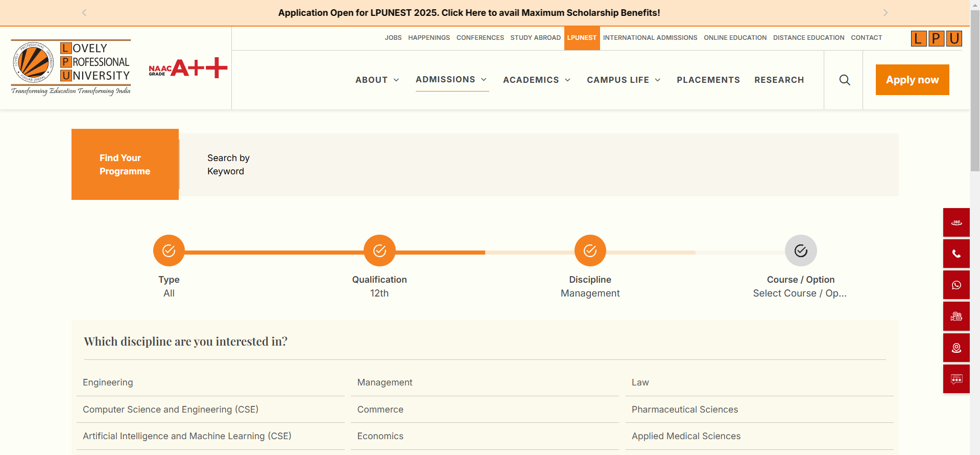Open Online Education link
Image resolution: width=980 pixels, height=455 pixels.
[x=735, y=38]
